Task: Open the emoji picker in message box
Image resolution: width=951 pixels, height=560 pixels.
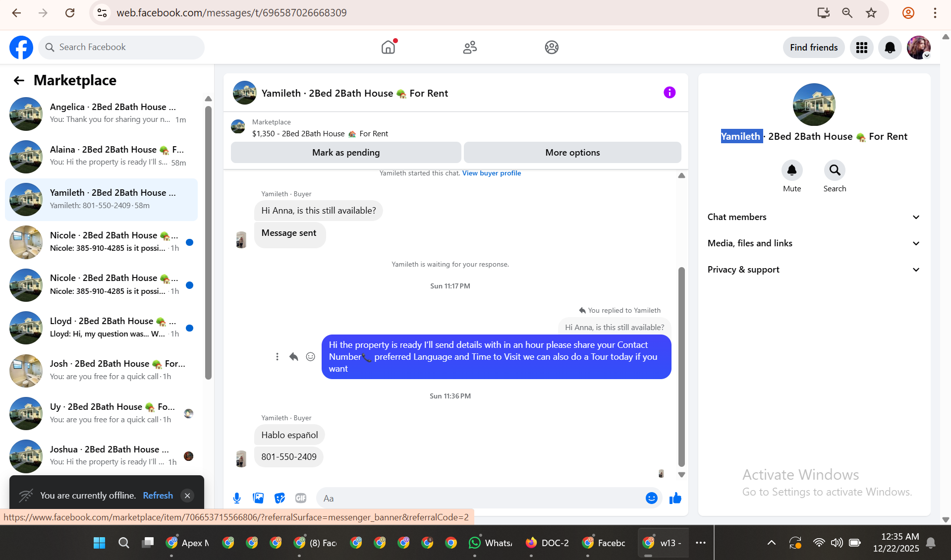Action: 652,498
